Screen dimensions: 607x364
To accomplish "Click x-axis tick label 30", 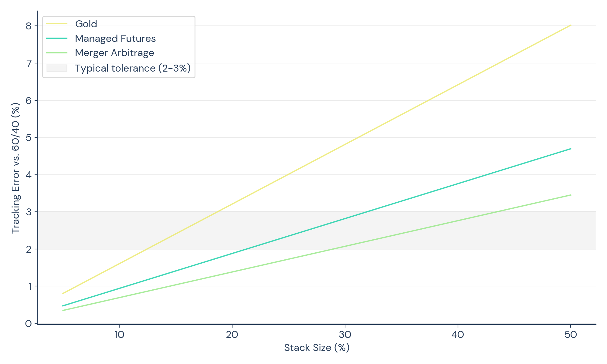I will pos(345,335).
